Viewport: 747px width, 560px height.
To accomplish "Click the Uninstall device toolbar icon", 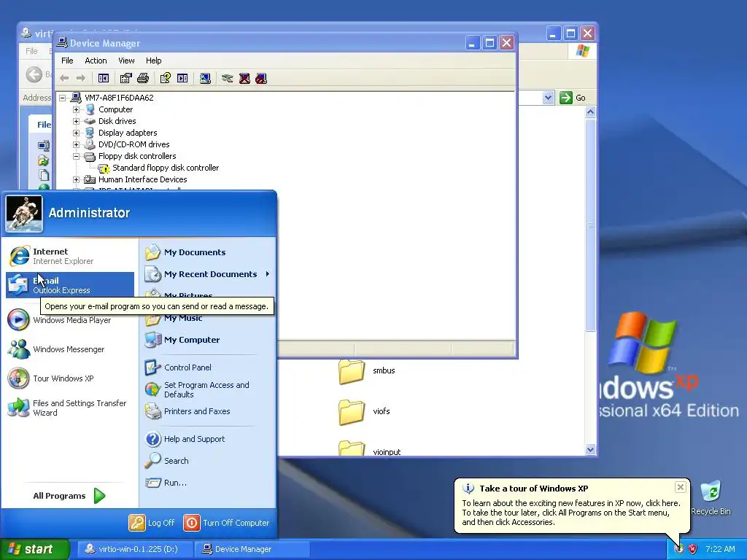I will pos(244,78).
